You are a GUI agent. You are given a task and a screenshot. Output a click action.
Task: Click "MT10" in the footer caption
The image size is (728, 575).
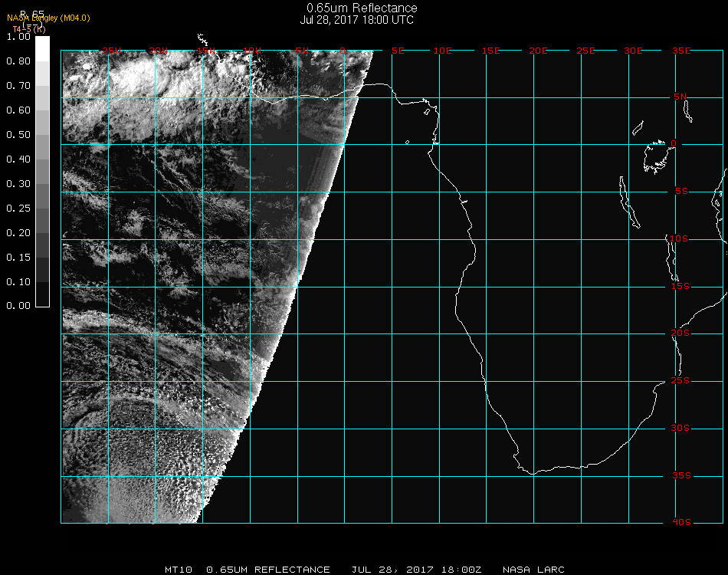click(x=179, y=570)
